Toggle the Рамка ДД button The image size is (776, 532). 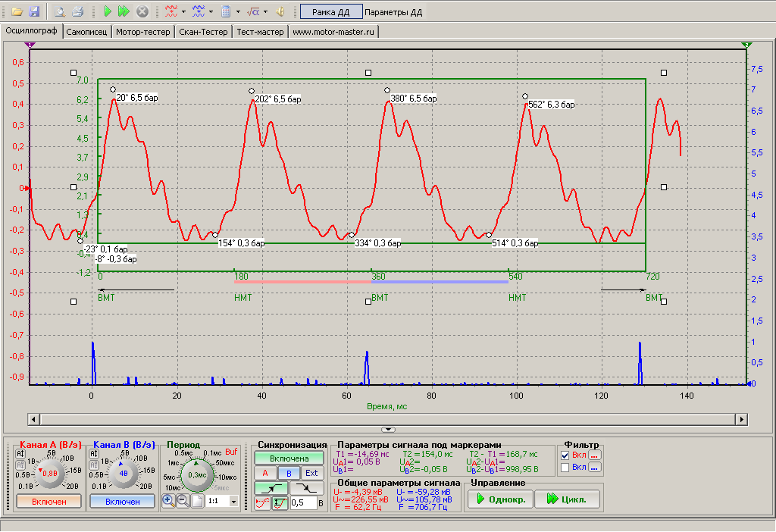tap(330, 12)
